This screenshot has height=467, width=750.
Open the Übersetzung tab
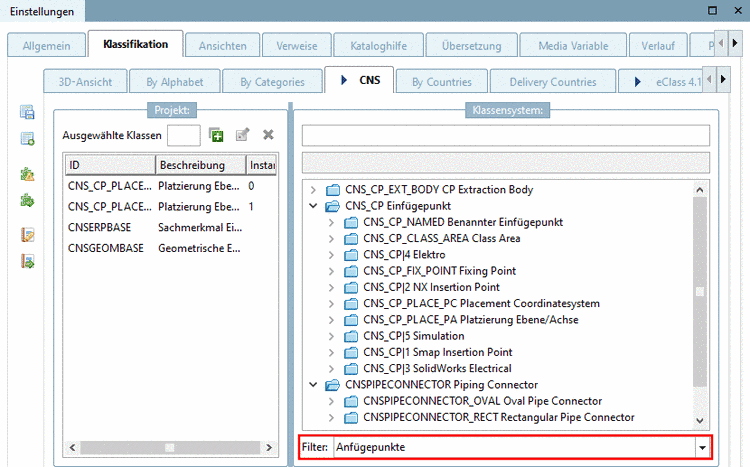click(x=472, y=46)
